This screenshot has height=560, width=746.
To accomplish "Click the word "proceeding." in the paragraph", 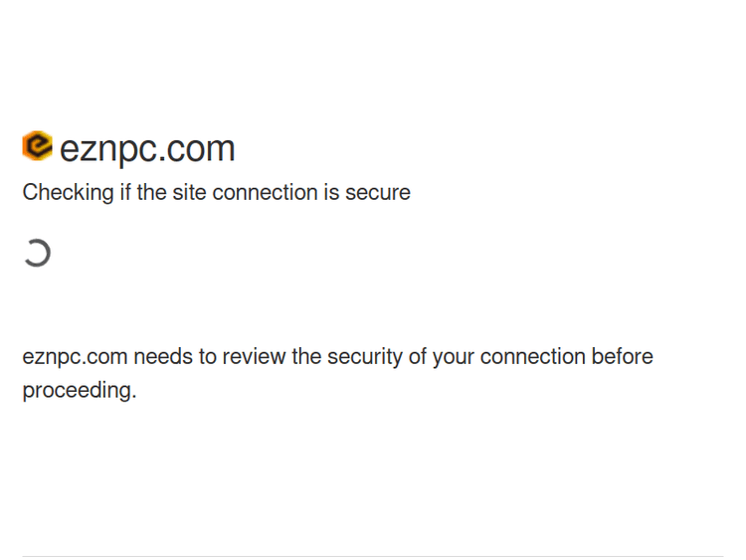I will pyautogui.click(x=80, y=390).
